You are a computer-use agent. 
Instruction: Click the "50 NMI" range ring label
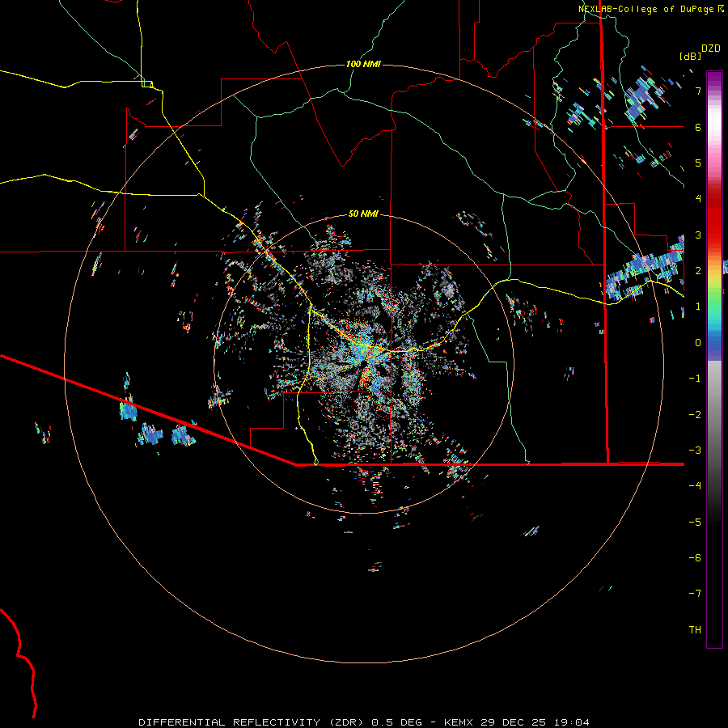coord(363,214)
